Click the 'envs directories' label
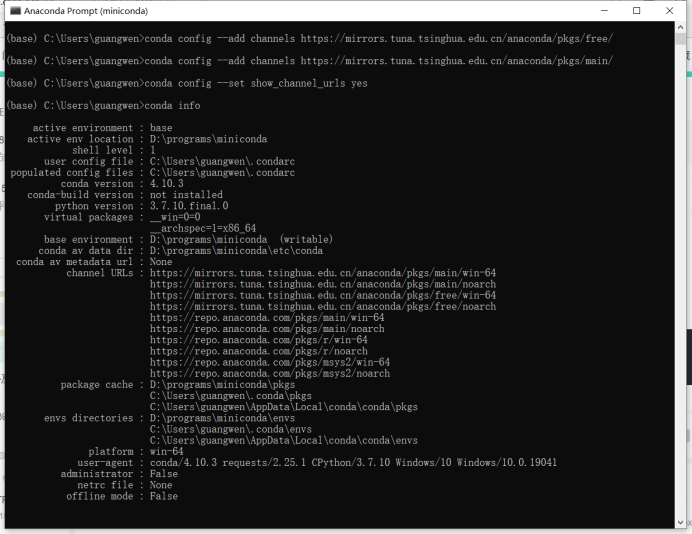The image size is (692, 534). tap(88, 418)
